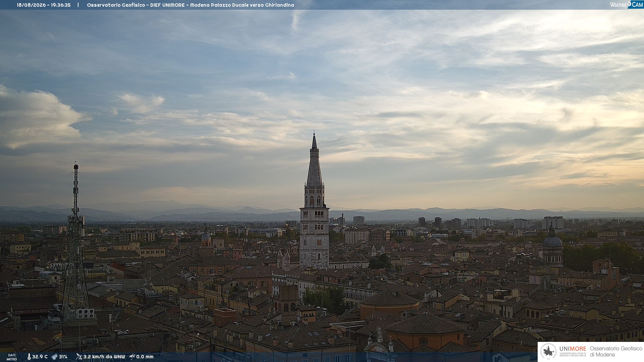The width and height of the screenshot is (644, 362).
Task: Click the Weather word in top-right logo
Action: tap(618, 5)
